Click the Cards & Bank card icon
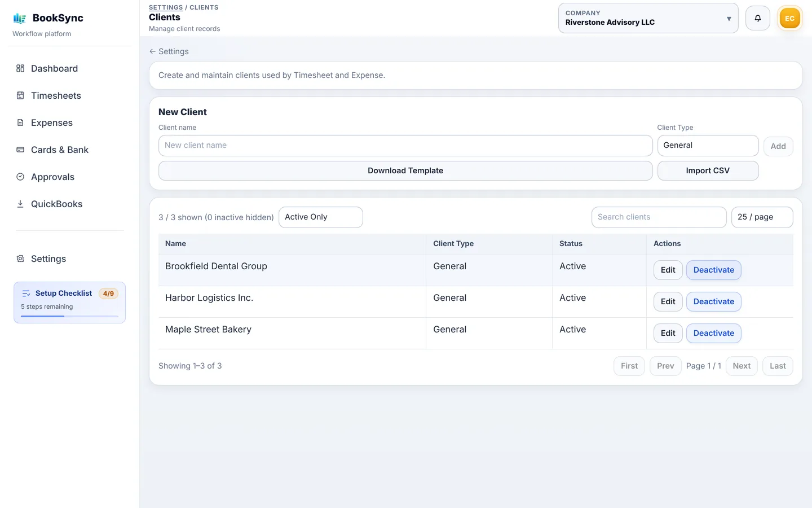 click(x=20, y=150)
